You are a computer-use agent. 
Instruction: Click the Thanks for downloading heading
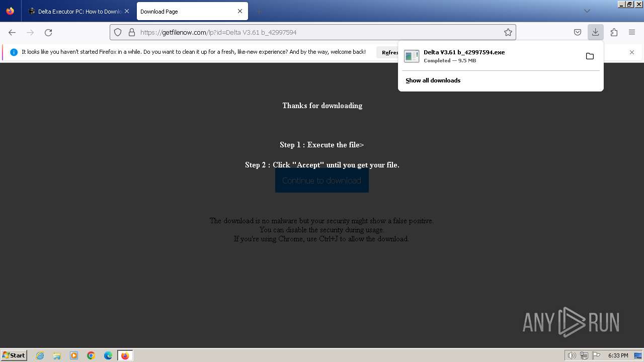323,106
